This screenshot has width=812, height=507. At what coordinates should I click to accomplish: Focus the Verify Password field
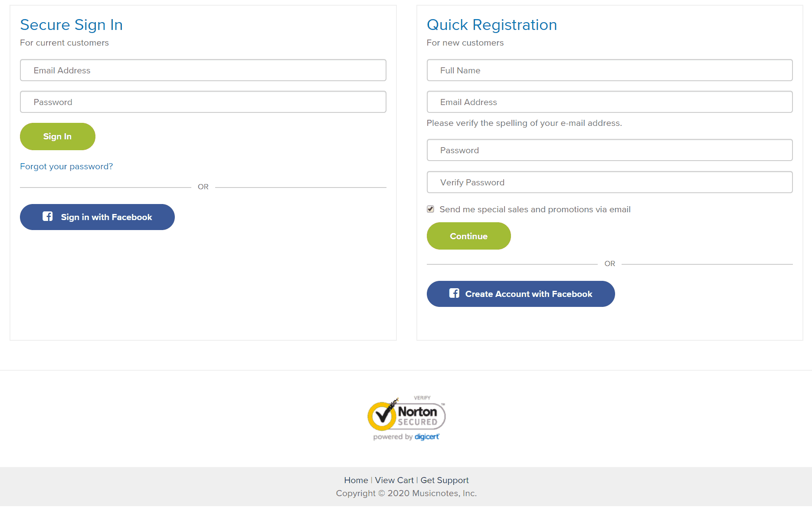click(x=610, y=182)
